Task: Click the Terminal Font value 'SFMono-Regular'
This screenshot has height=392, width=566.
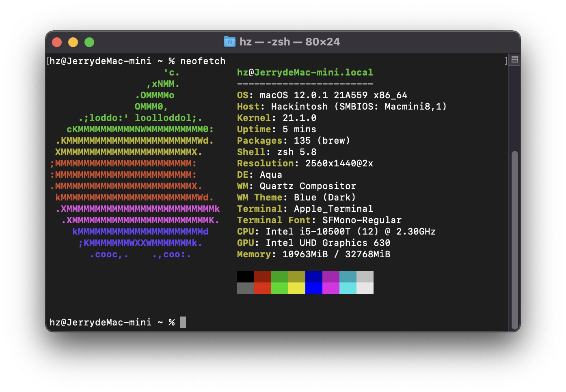Action: [362, 220]
